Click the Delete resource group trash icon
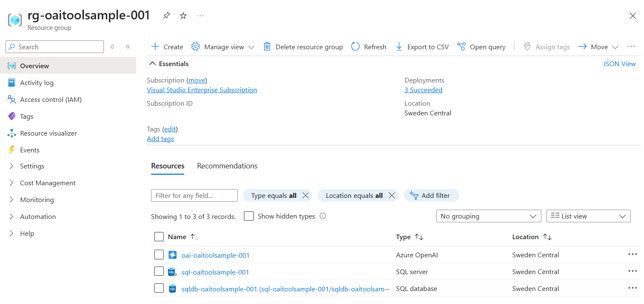 [x=267, y=47]
